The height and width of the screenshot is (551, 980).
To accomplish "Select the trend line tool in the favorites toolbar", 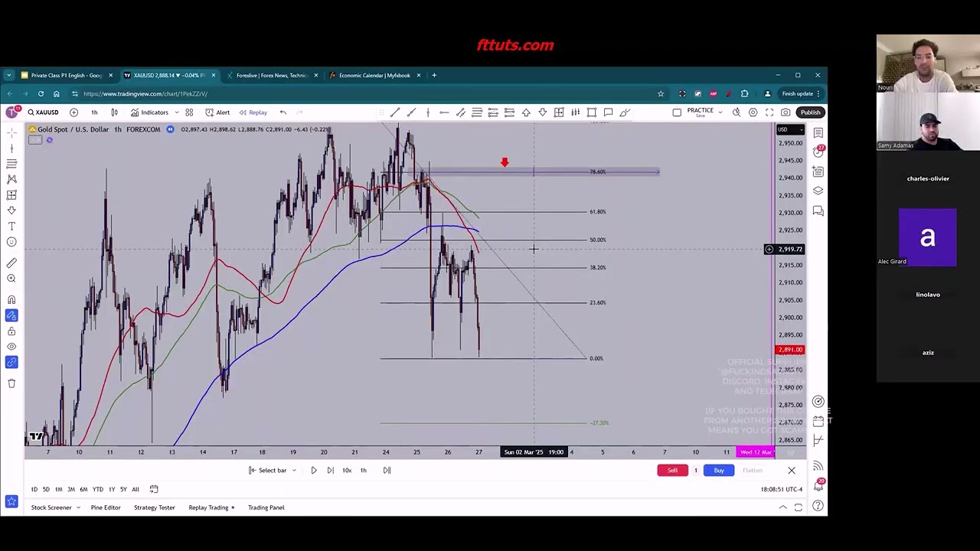I will point(395,112).
